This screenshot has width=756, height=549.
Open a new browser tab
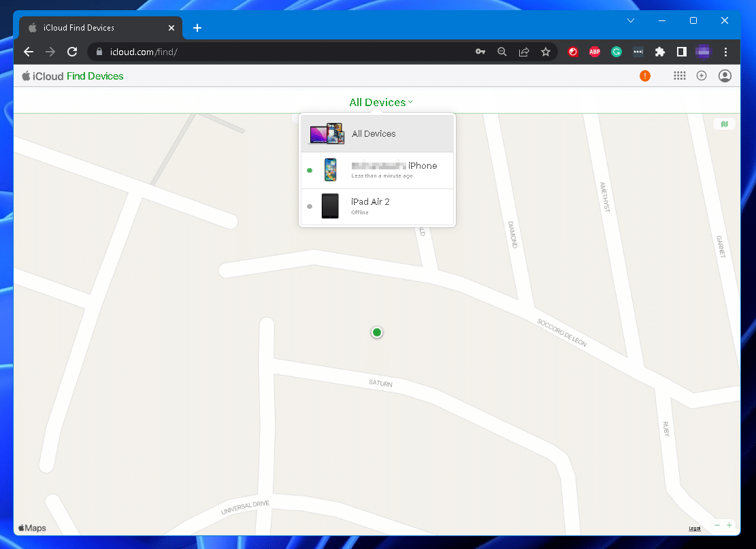tap(197, 28)
